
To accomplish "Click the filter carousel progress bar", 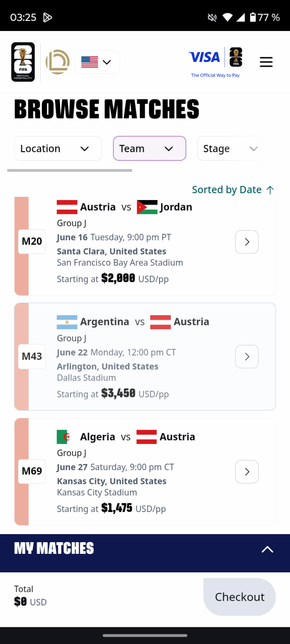I will (x=69, y=171).
